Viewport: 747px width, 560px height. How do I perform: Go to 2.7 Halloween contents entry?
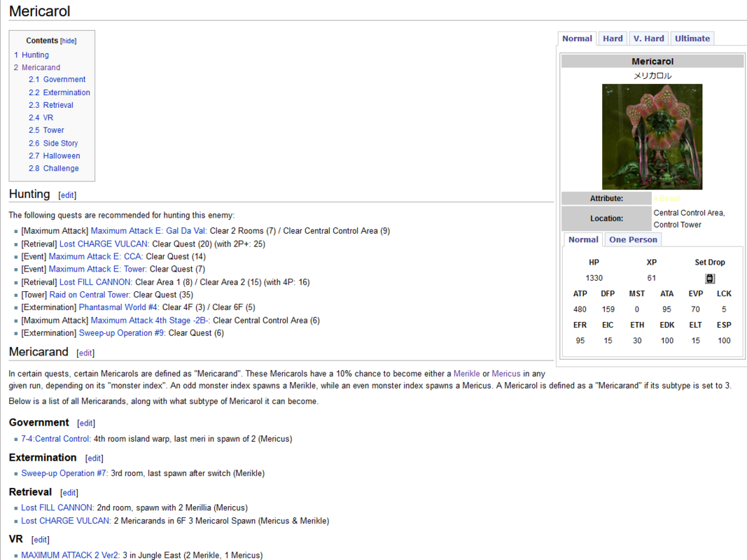point(55,155)
